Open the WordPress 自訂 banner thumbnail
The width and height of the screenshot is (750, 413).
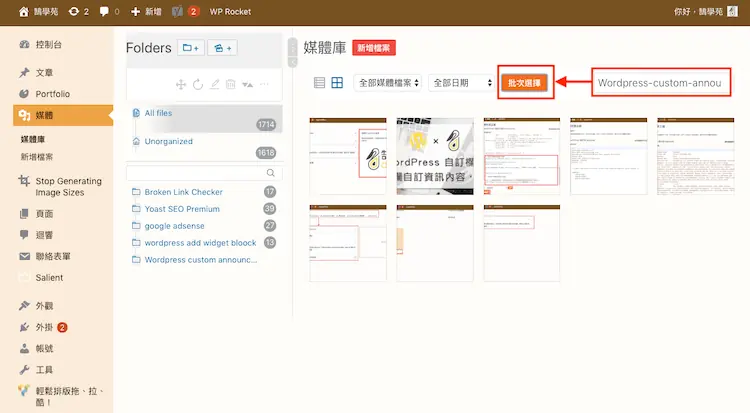(435, 156)
